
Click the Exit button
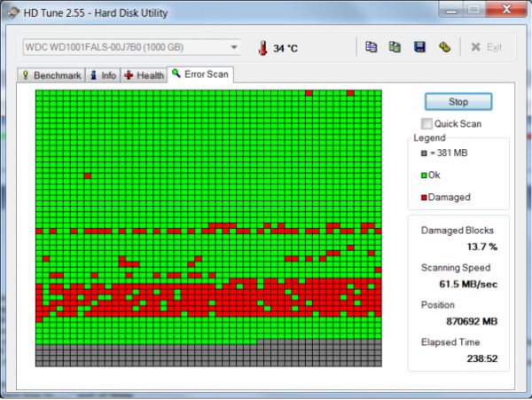[x=486, y=47]
